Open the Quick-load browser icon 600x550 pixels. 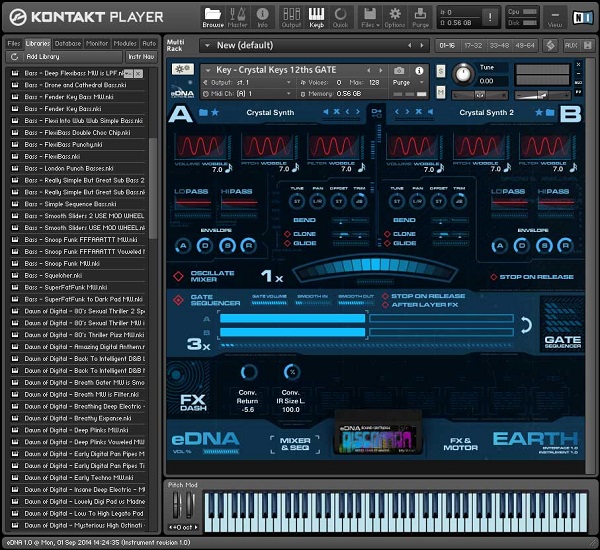coord(340,17)
